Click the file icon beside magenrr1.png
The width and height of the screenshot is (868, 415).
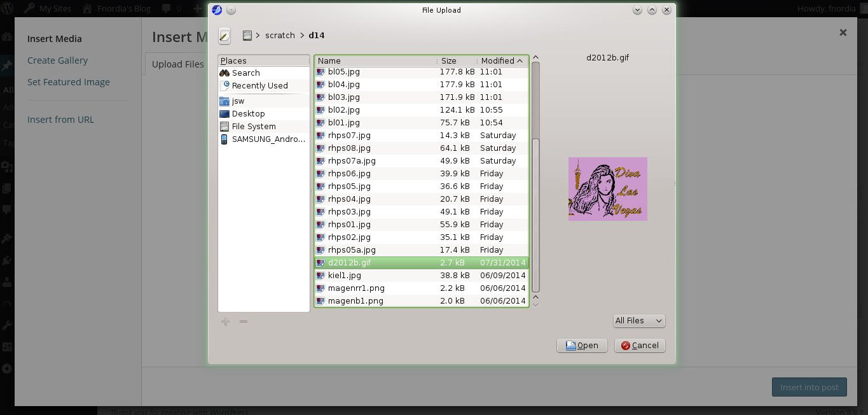click(321, 288)
